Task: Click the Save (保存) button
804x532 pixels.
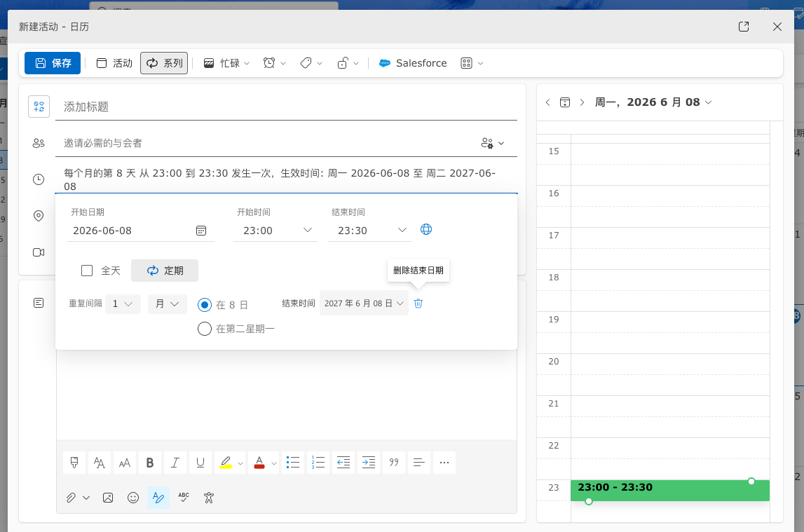Action: 53,63
